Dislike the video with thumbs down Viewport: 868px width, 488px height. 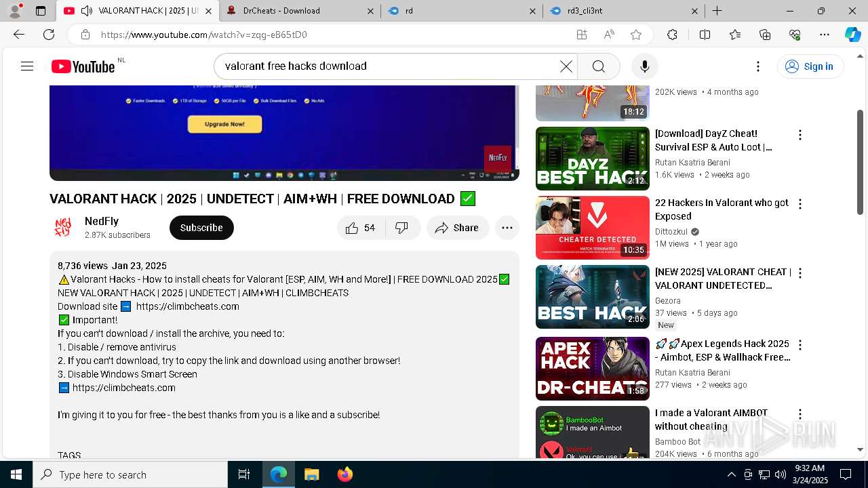point(402,228)
